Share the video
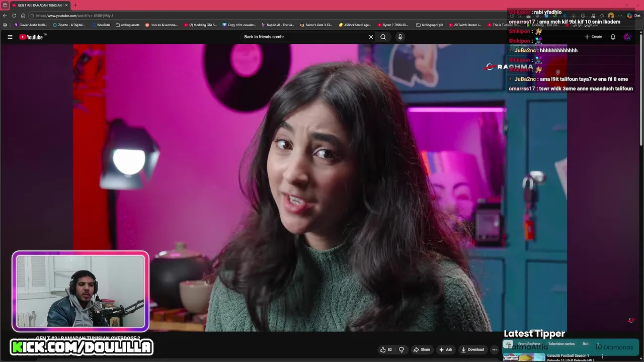This screenshot has width=644, height=362. (422, 349)
